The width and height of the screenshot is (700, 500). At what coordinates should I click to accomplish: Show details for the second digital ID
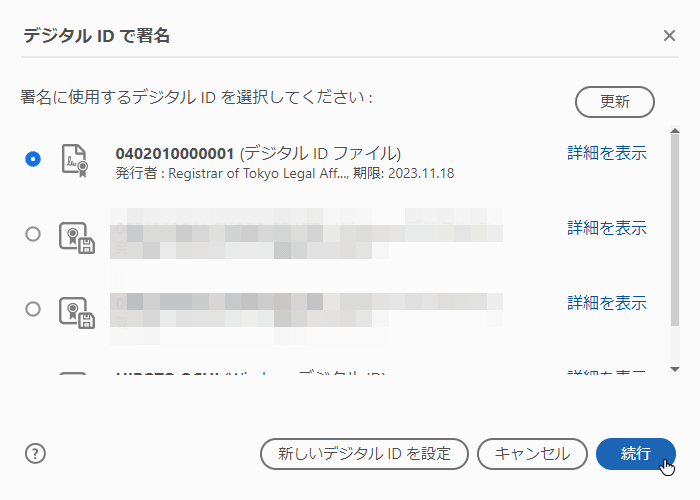(607, 228)
